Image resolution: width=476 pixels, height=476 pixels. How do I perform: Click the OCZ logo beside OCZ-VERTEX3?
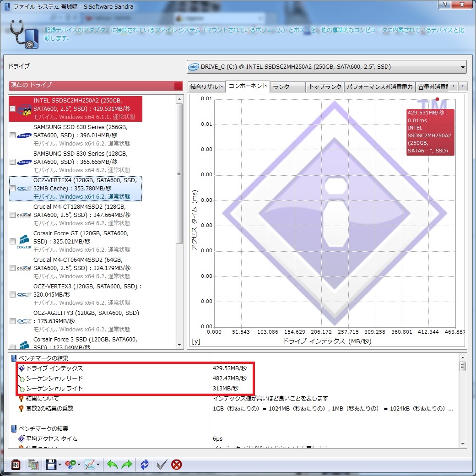pos(24,294)
